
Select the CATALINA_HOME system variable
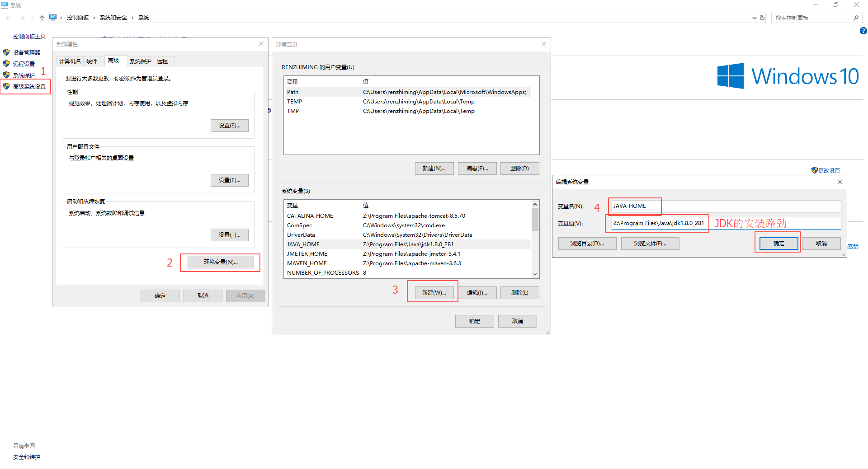(408, 216)
